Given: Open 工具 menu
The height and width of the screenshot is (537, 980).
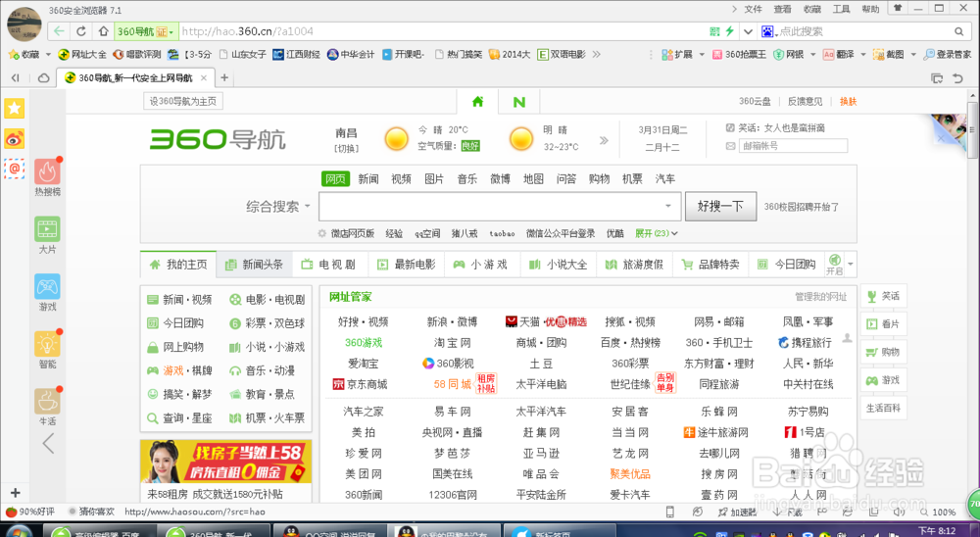Looking at the screenshot, I should 841,9.
